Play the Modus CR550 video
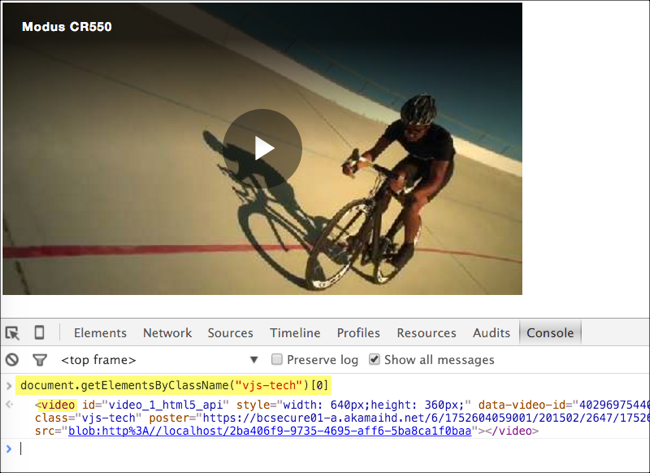Screen dimensions: 650x473 (262, 148)
